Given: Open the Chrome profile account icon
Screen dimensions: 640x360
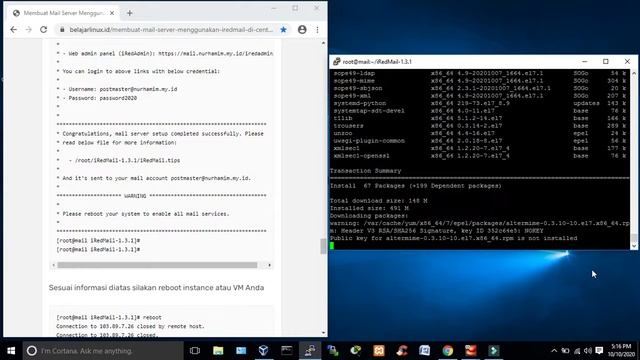Looking at the screenshot, I should (302, 29).
